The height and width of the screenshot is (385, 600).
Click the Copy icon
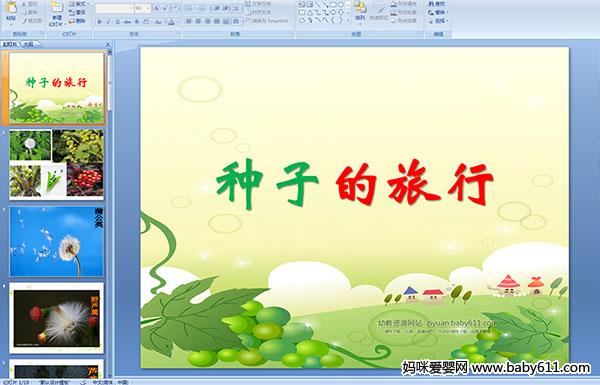[x=24, y=12]
